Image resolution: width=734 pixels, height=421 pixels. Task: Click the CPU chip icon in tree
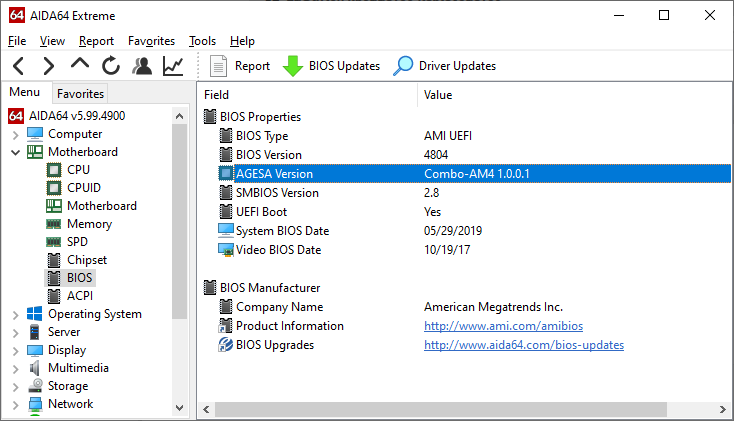(x=54, y=170)
